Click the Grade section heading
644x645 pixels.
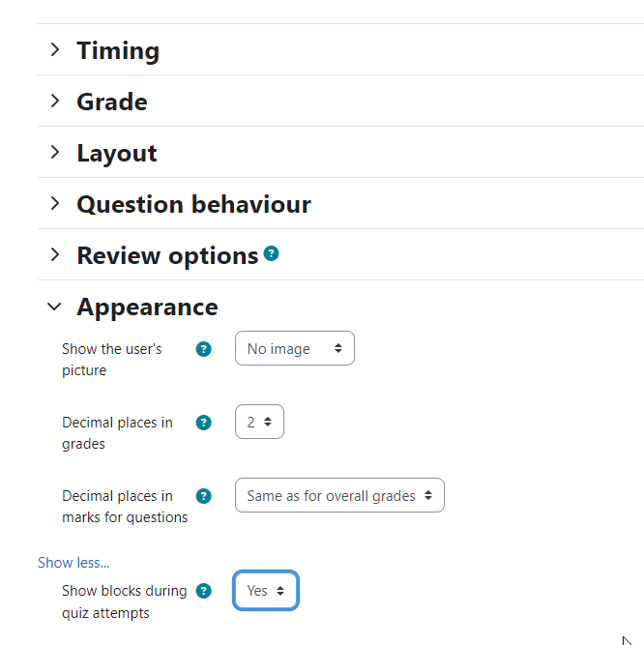(x=112, y=102)
